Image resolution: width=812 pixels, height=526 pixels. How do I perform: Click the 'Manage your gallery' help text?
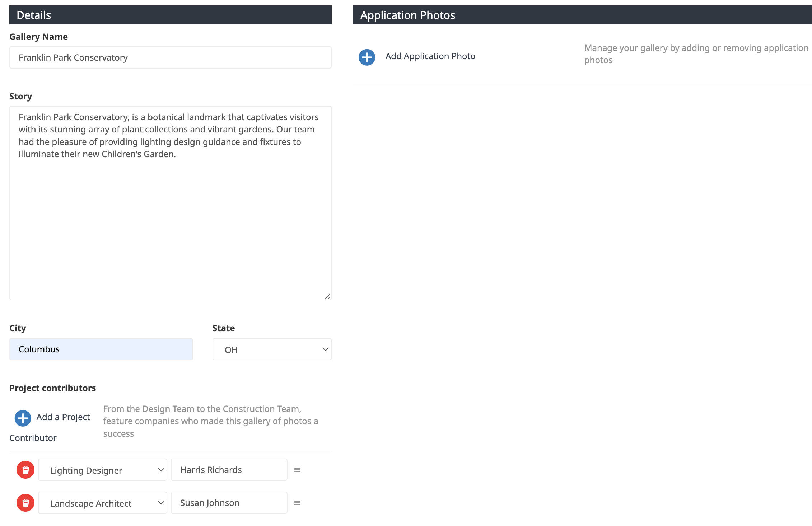tap(696, 54)
